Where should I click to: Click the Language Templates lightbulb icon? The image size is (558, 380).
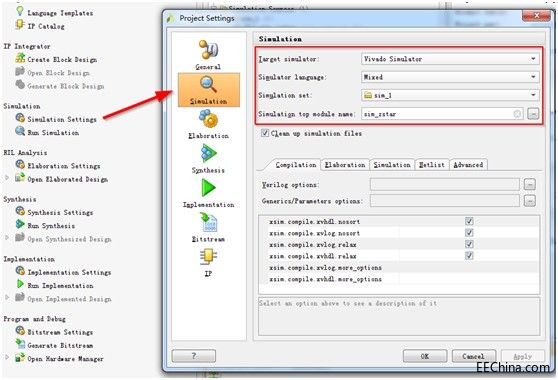20,11
